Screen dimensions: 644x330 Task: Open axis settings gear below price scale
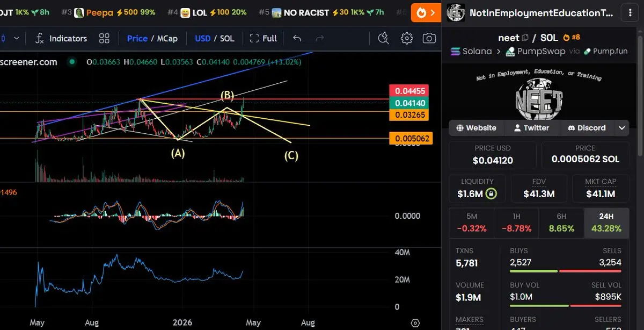pos(415,323)
